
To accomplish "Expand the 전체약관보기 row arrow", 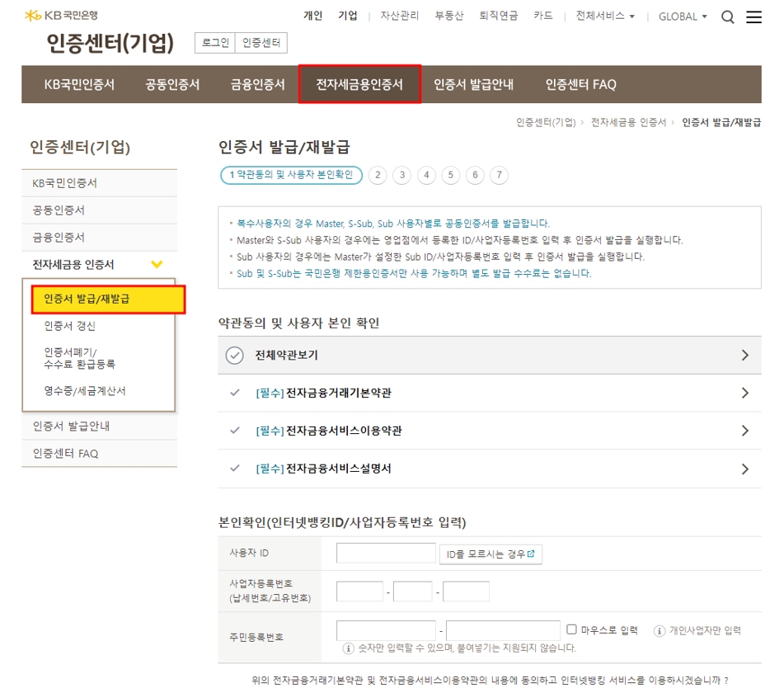I will click(x=745, y=356).
